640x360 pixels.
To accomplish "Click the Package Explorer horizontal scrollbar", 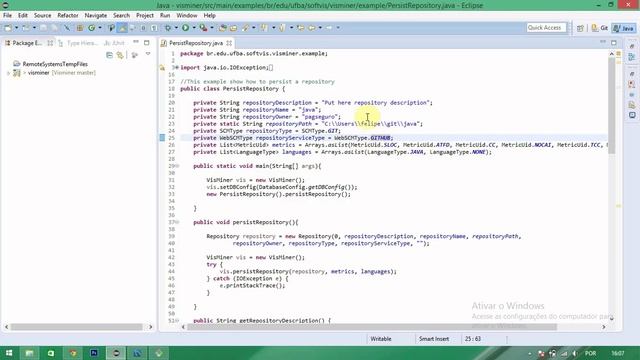I will [78, 327].
